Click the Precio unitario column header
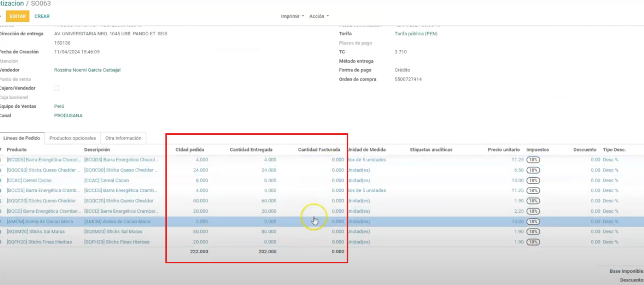 (x=503, y=150)
